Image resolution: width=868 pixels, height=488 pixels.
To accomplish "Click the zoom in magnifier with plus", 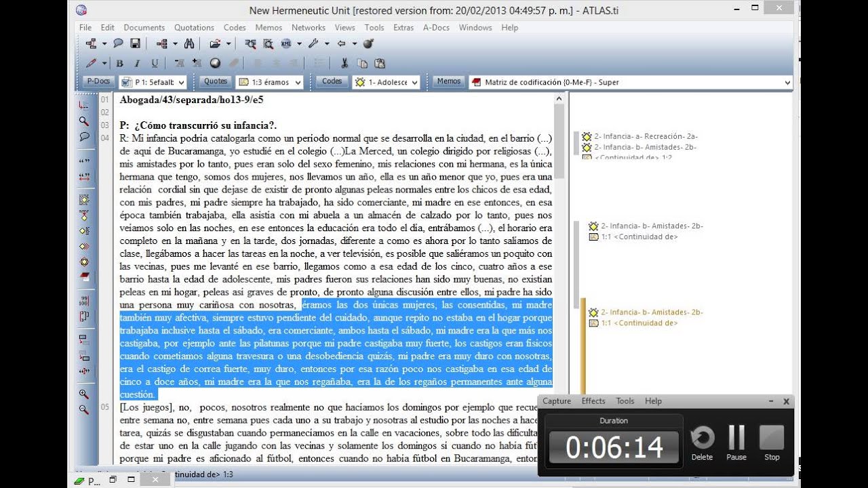I will click(x=84, y=394).
